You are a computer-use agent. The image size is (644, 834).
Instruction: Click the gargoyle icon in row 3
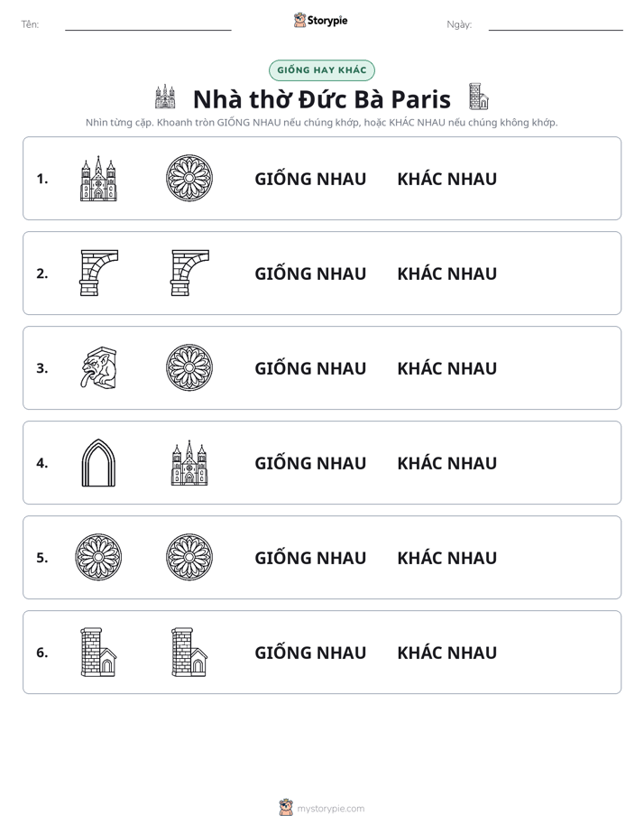99,367
